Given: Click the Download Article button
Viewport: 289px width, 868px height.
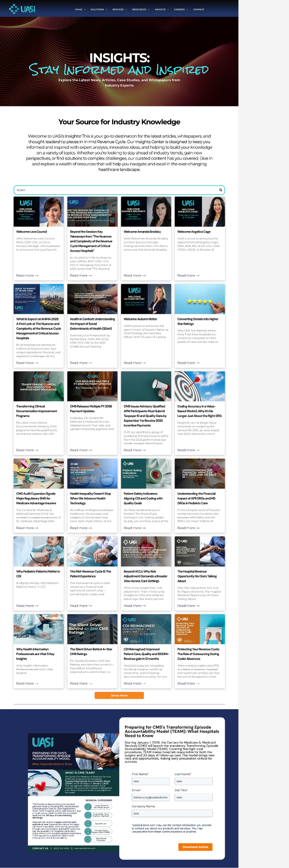Looking at the screenshot, I should point(195,847).
